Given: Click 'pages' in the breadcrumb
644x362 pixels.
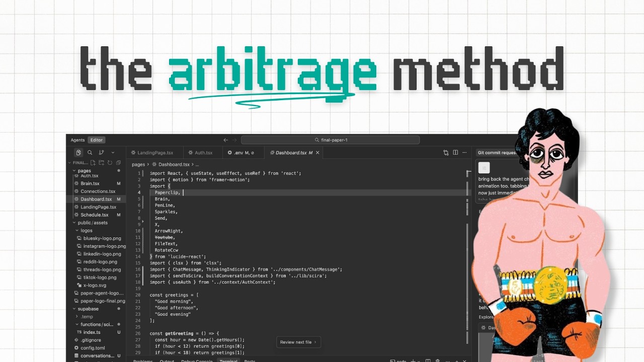Looking at the screenshot, I should point(138,164).
